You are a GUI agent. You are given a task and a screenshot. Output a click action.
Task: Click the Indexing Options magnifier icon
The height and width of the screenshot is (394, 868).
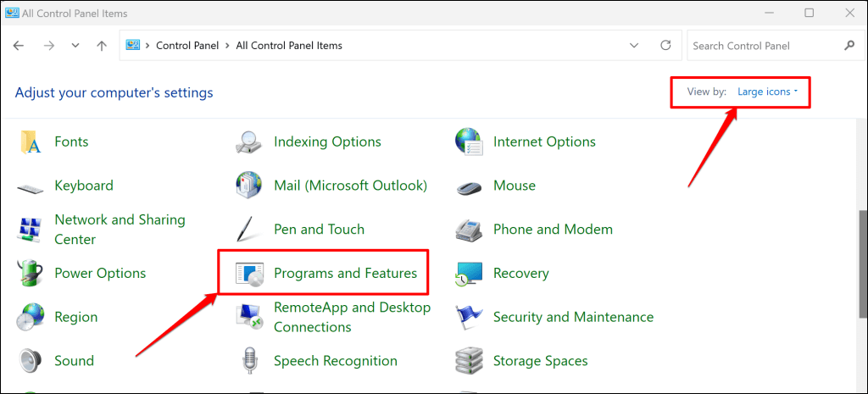click(249, 142)
